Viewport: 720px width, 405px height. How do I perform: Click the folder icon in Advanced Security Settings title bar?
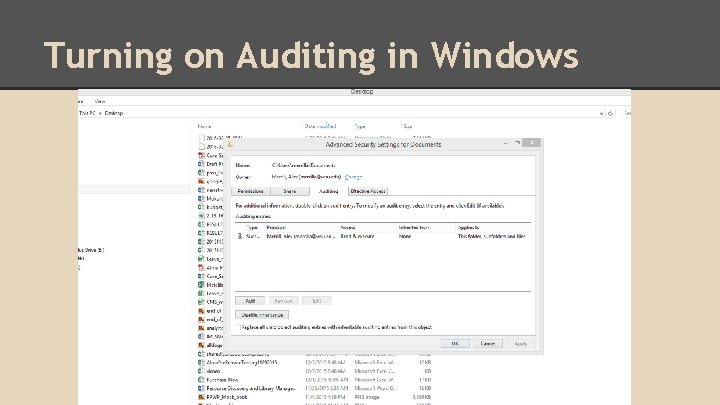[230, 144]
